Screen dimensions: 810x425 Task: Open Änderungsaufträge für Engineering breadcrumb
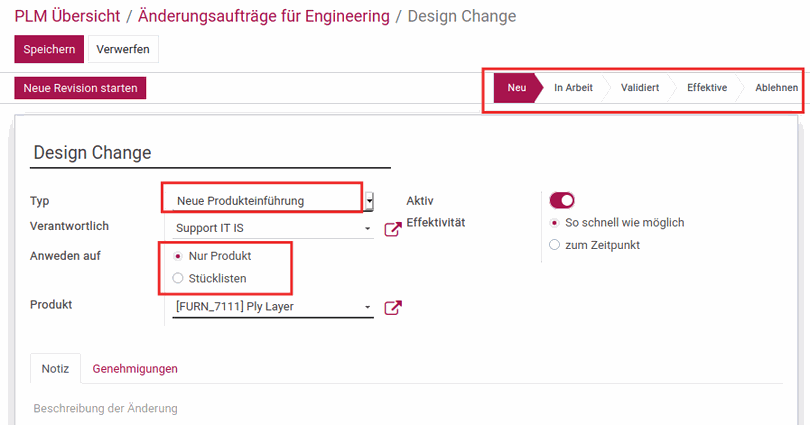coord(263,16)
